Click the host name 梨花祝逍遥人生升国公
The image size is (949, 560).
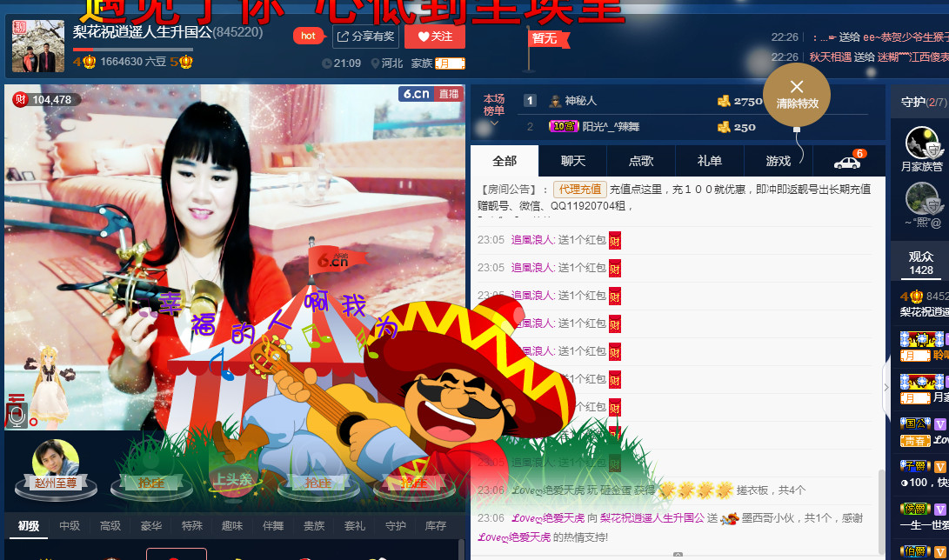pos(143,31)
